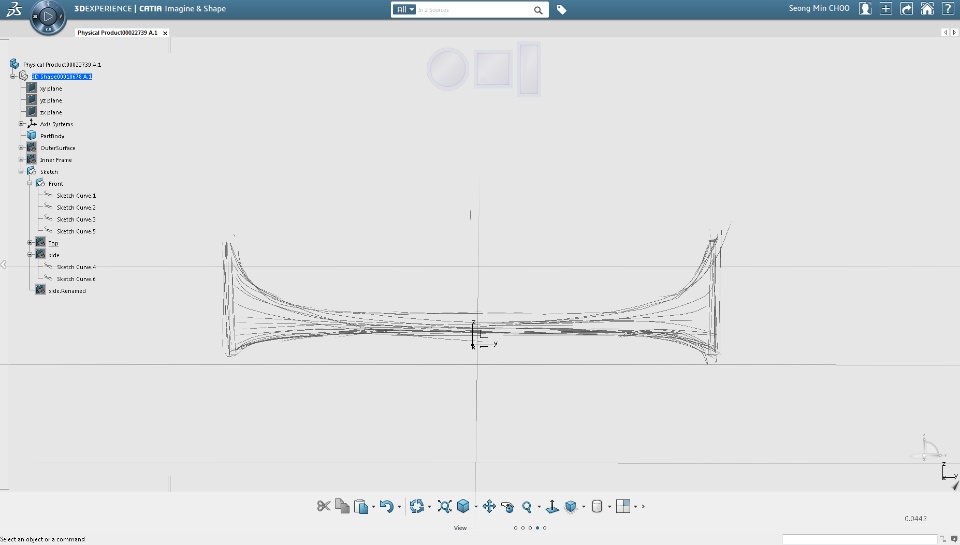This screenshot has height=545, width=960.
Task: Select zx plane in tree
Action: pos(50,112)
